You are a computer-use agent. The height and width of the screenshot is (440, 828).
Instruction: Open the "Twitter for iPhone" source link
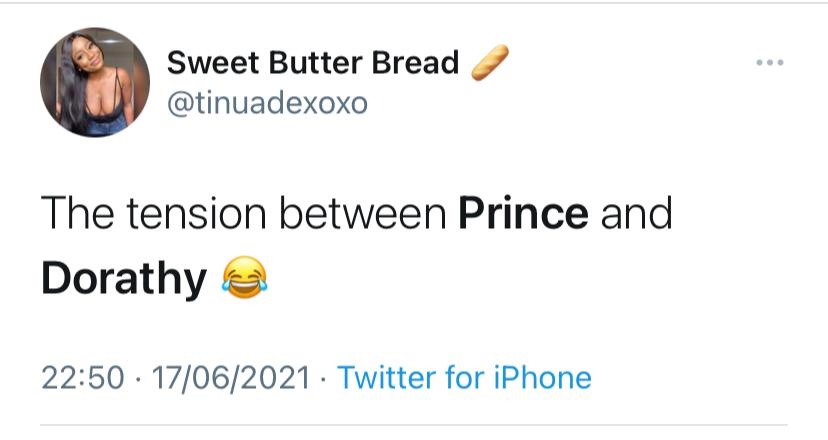tap(464, 377)
